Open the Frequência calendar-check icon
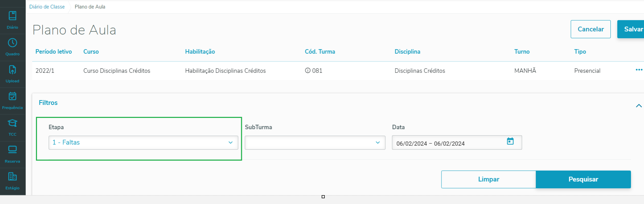644x204 pixels. tap(12, 96)
